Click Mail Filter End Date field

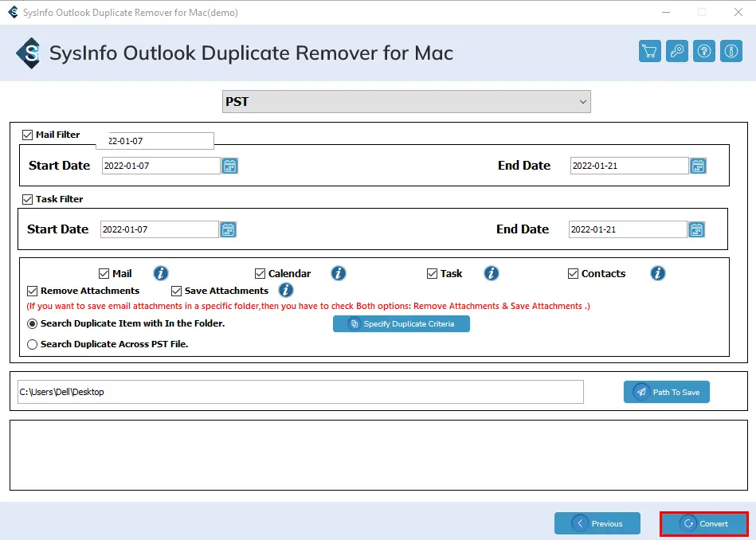coord(629,166)
